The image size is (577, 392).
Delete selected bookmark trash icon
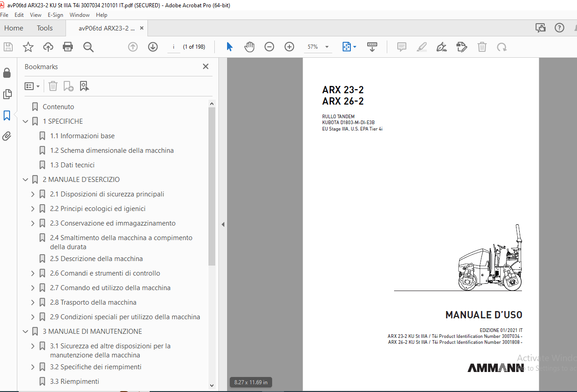pos(53,86)
